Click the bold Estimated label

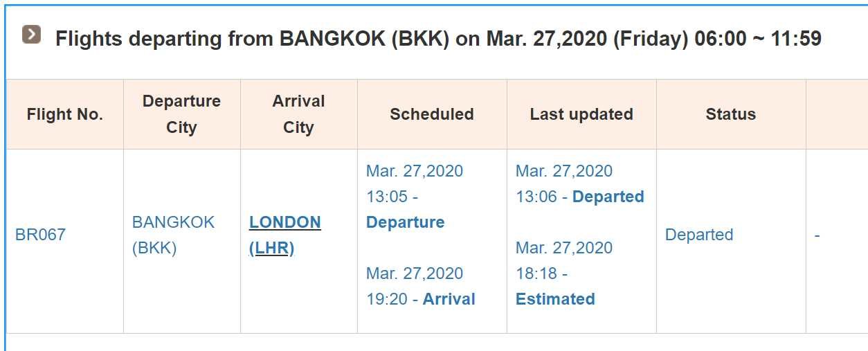coord(555,299)
